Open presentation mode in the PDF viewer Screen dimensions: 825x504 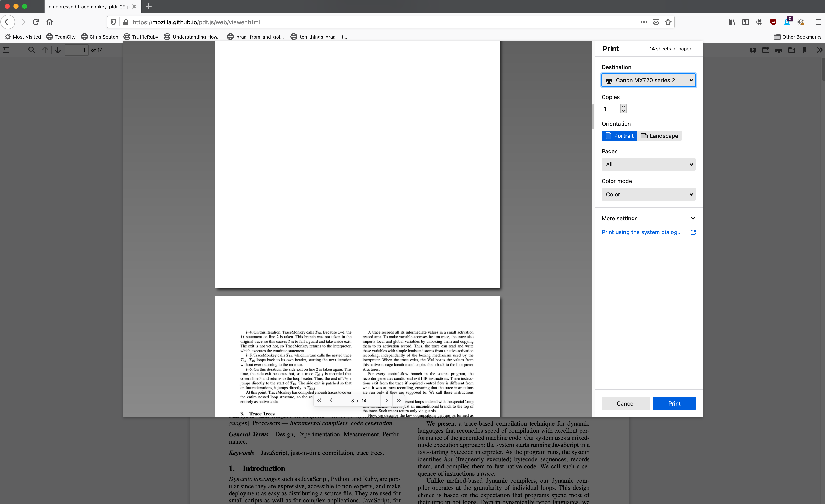753,50
